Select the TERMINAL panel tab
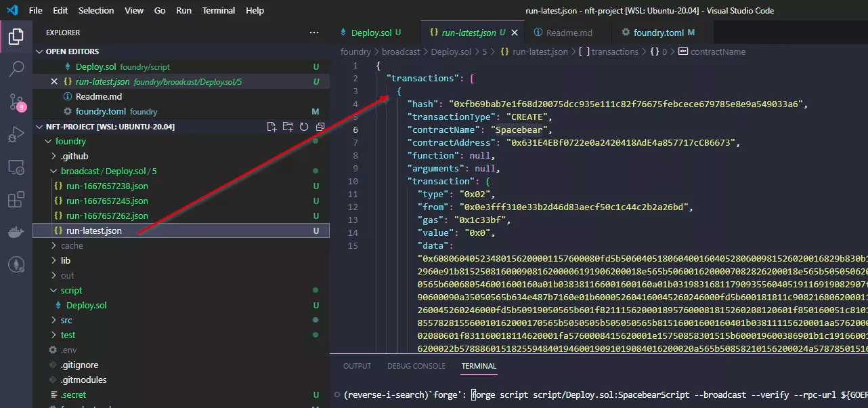 [479, 366]
